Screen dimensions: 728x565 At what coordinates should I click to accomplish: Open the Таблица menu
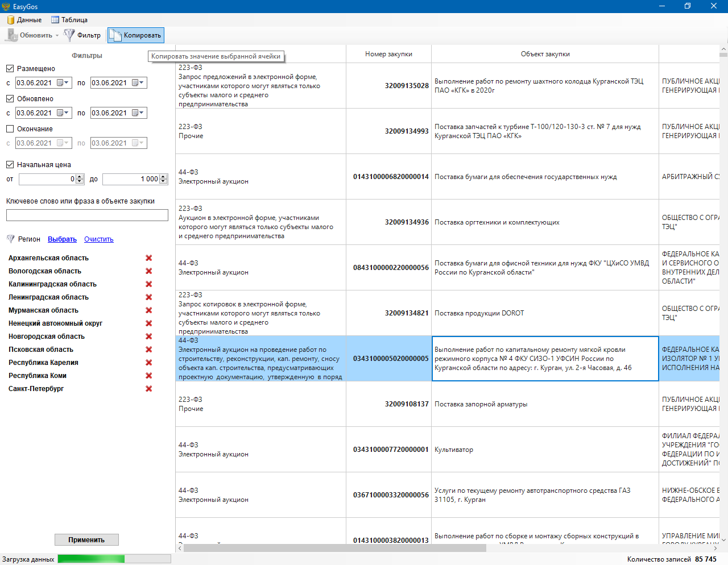[69, 20]
